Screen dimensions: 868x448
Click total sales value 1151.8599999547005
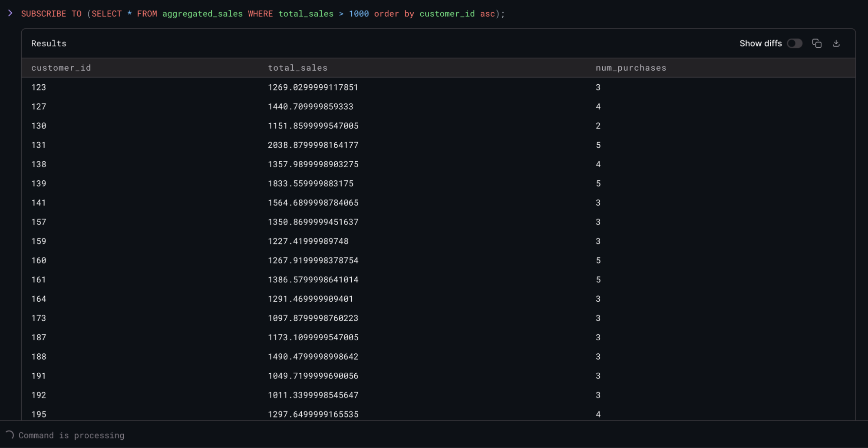(313, 126)
